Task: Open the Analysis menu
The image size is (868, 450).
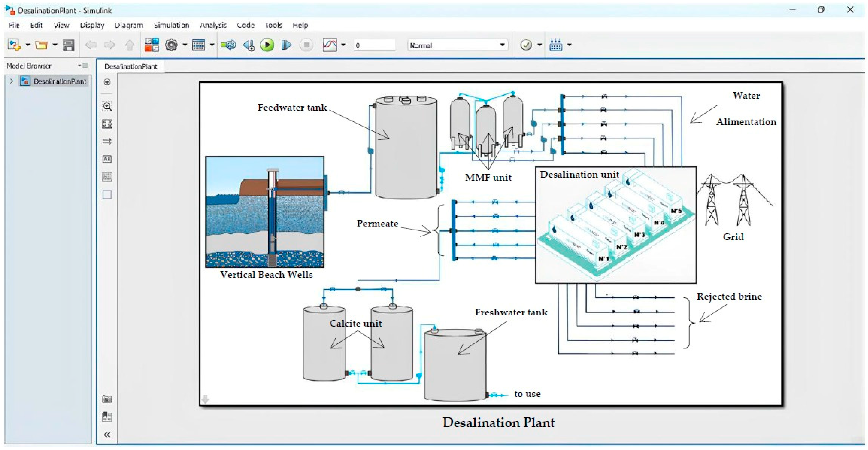Action: click(x=213, y=25)
